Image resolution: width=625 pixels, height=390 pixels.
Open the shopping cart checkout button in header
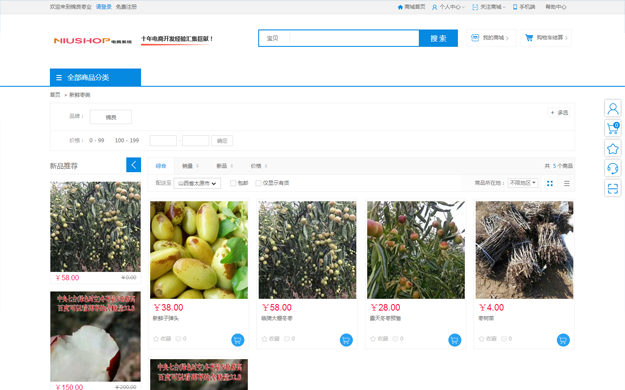click(x=546, y=38)
